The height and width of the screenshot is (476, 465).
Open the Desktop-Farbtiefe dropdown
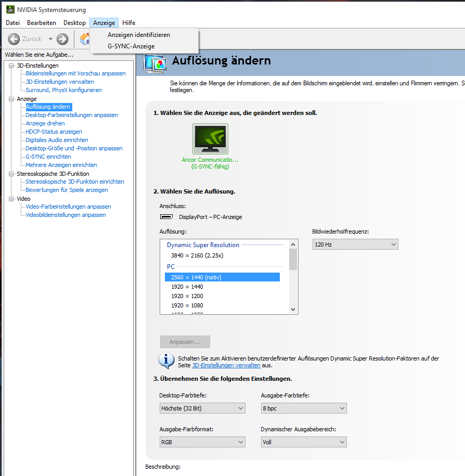pyautogui.click(x=202, y=408)
